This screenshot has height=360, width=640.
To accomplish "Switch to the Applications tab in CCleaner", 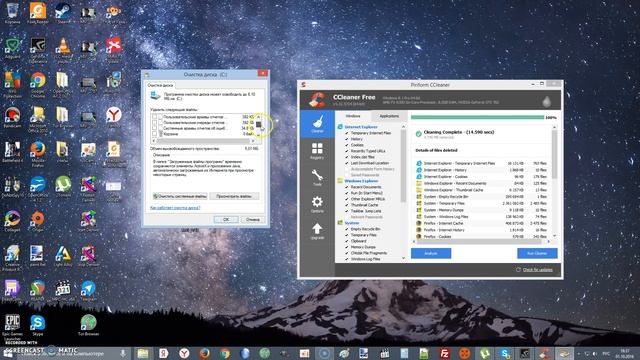I will coord(389,116).
